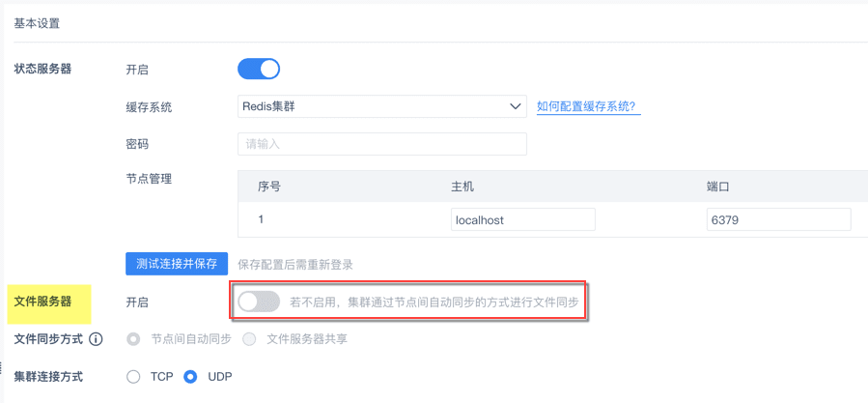
Task: Click the 端口 column header
Action: pos(718,186)
